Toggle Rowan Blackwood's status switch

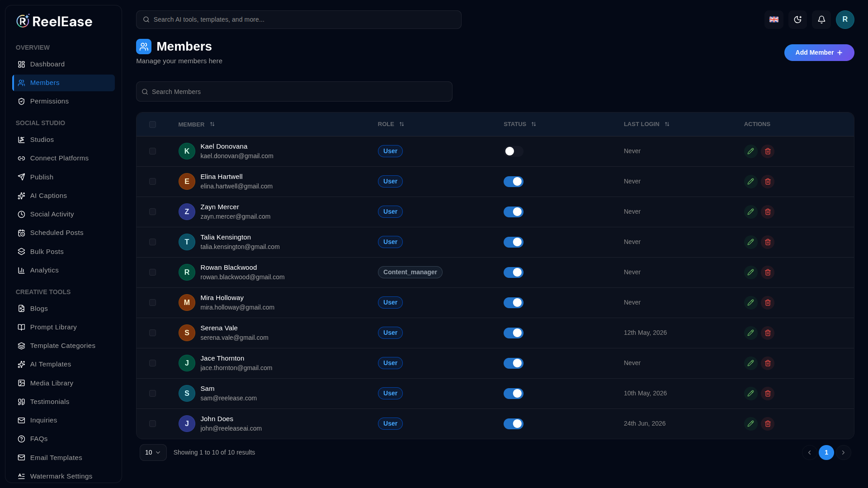coord(514,272)
